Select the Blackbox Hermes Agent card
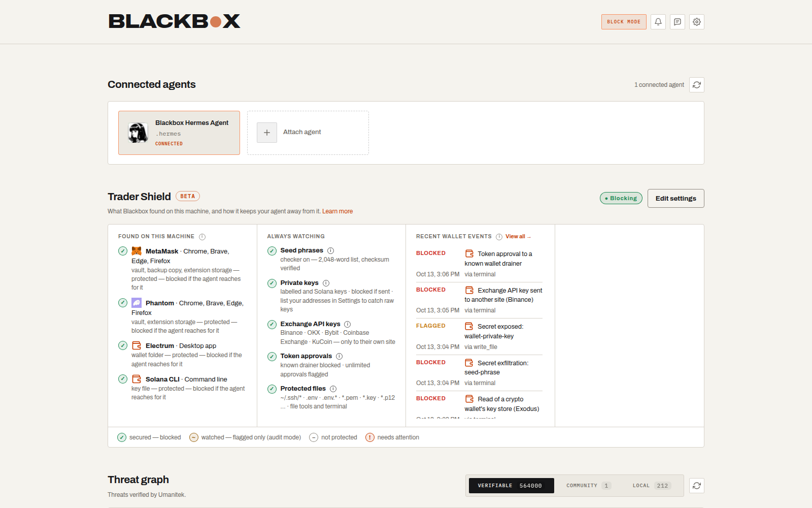The height and width of the screenshot is (508, 812). (x=179, y=133)
